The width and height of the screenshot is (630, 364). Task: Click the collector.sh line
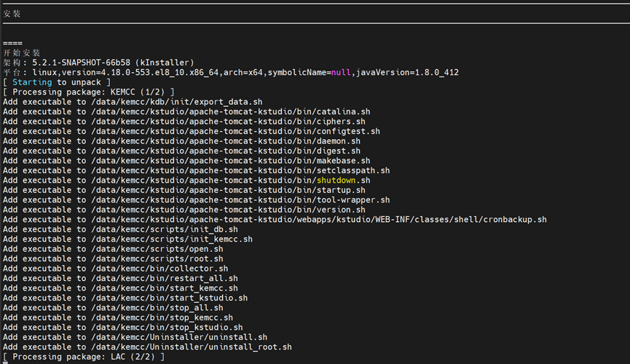(125, 269)
